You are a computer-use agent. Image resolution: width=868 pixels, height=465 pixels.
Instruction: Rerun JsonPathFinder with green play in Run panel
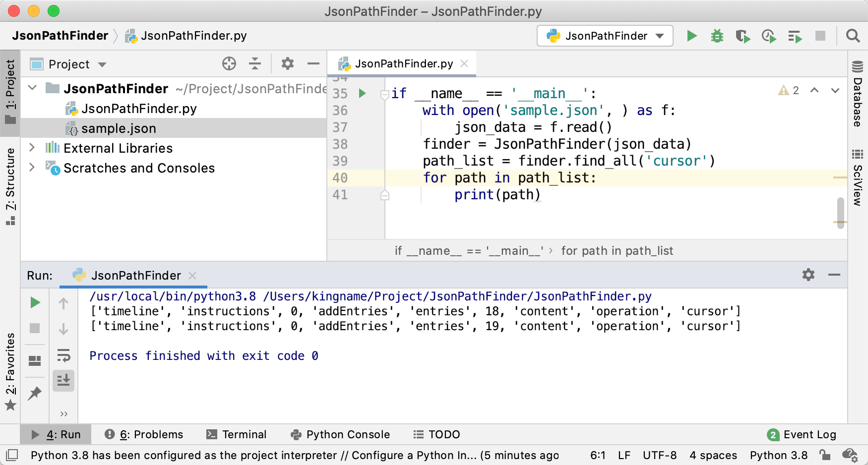(35, 303)
